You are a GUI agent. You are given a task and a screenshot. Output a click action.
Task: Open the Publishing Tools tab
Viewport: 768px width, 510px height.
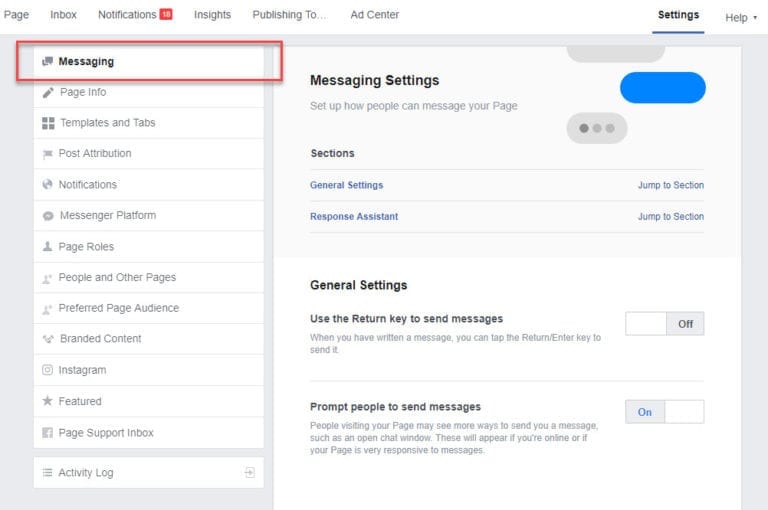point(289,15)
